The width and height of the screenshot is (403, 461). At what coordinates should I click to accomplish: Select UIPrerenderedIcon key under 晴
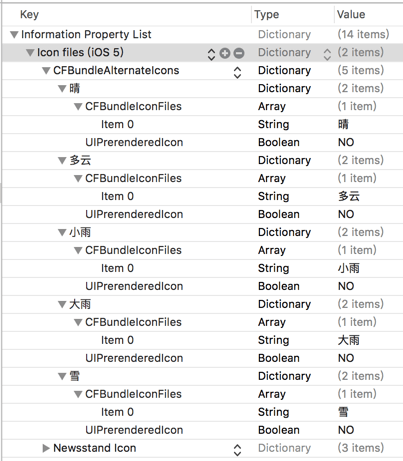coord(134,142)
